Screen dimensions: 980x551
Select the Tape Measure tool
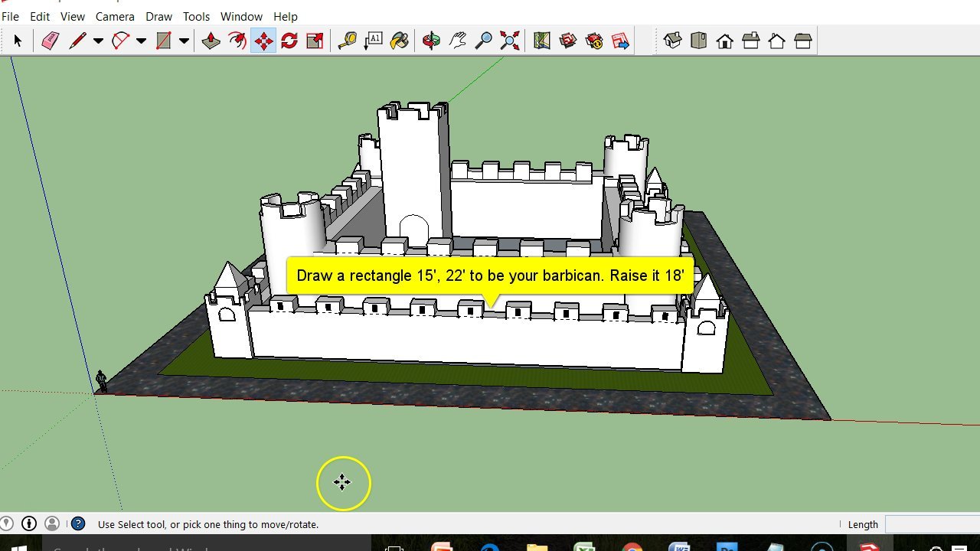[x=347, y=40]
